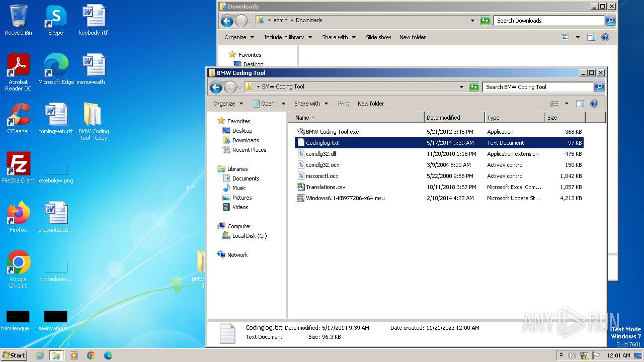Click refresh icon in BMW Coding Tool address bar

point(474,87)
